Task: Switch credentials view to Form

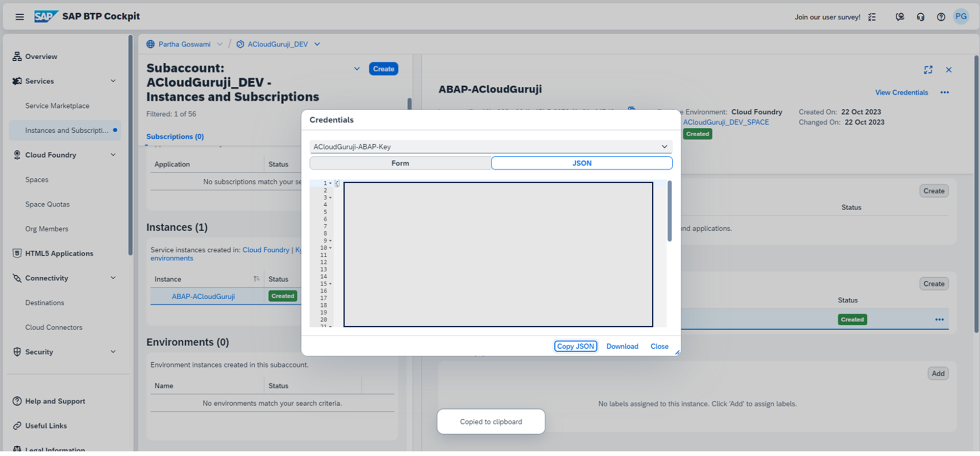Action: point(400,163)
